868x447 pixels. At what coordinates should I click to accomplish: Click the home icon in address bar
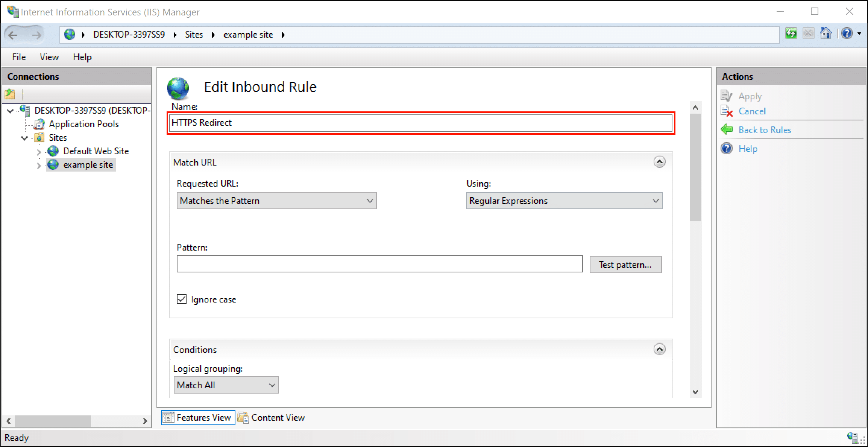(x=826, y=34)
